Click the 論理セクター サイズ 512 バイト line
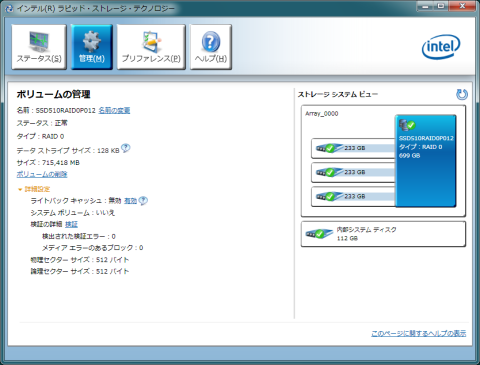 click(x=80, y=271)
